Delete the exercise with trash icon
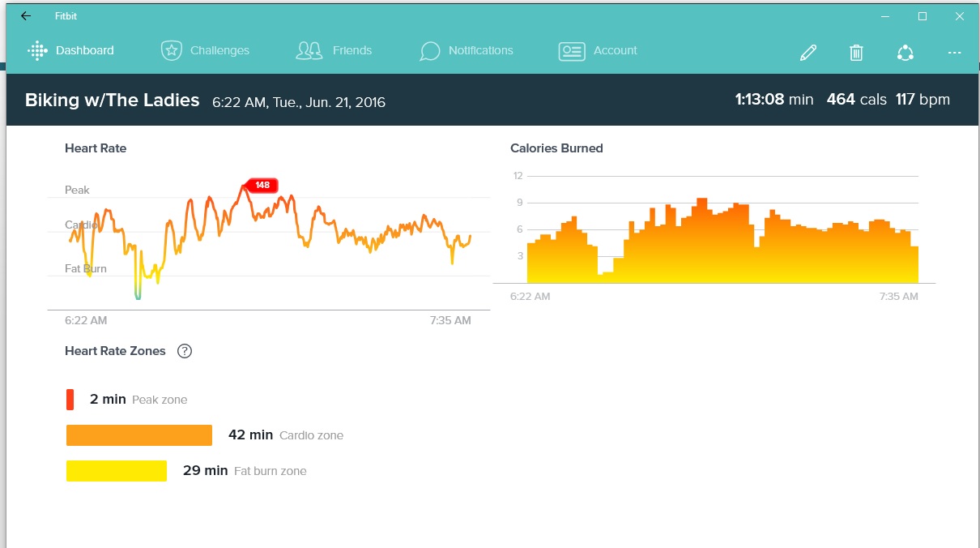This screenshot has height=548, width=980. (x=856, y=53)
